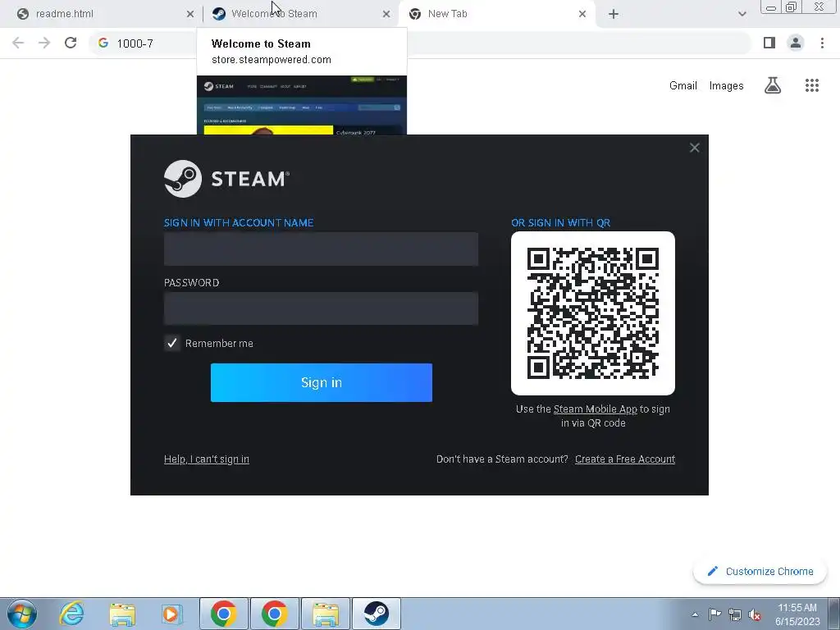
Task: Close the Steam sign-in dialog
Action: tap(694, 148)
